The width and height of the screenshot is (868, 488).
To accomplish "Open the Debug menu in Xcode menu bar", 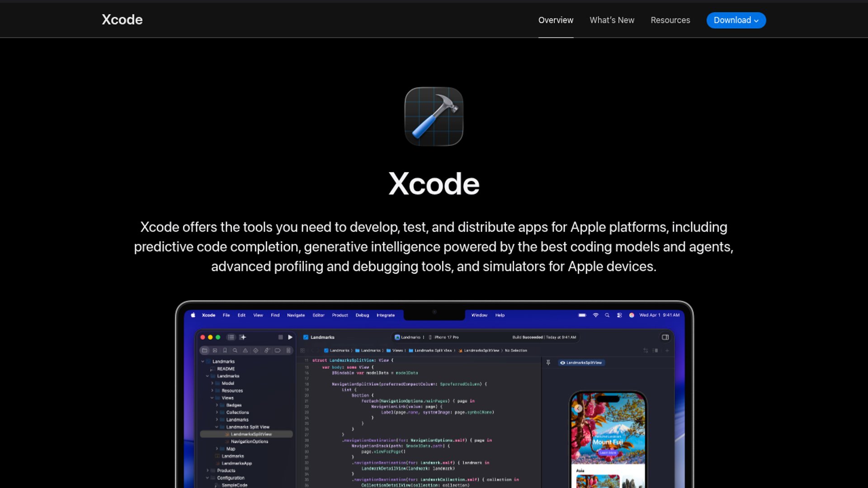I will click(362, 315).
